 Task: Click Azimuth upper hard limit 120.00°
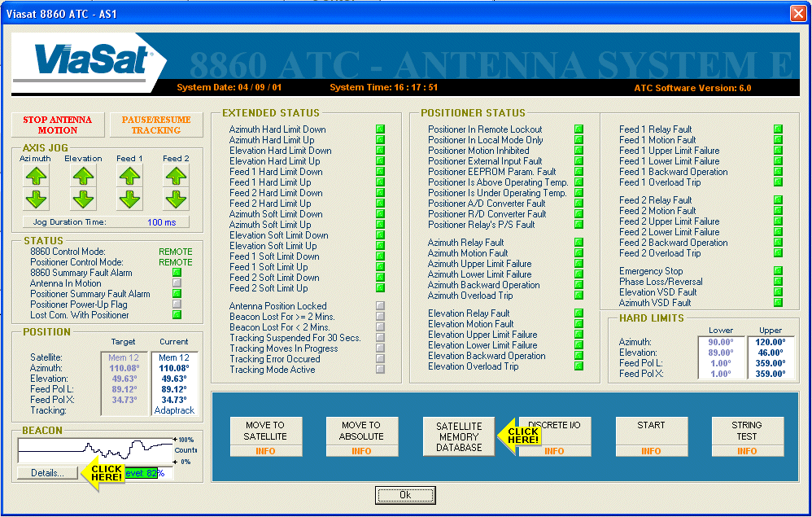tap(771, 342)
